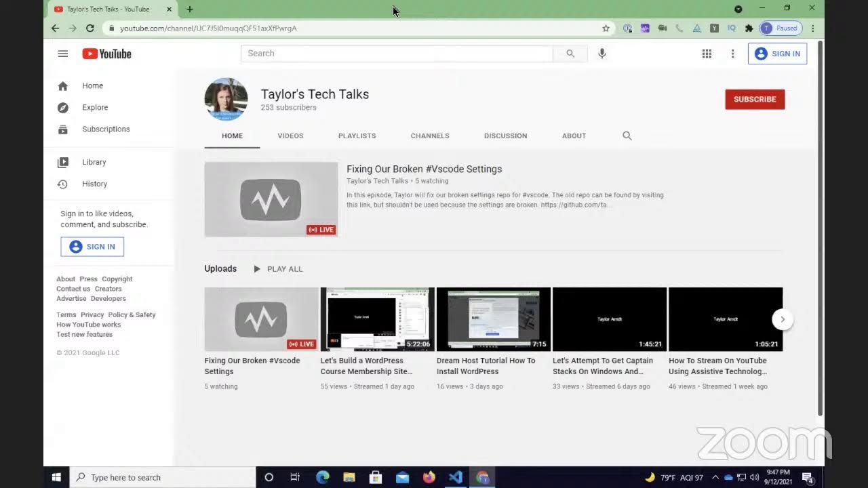This screenshot has height=488, width=868.
Task: Open Dream Host Tutorial video title
Action: (x=486, y=366)
